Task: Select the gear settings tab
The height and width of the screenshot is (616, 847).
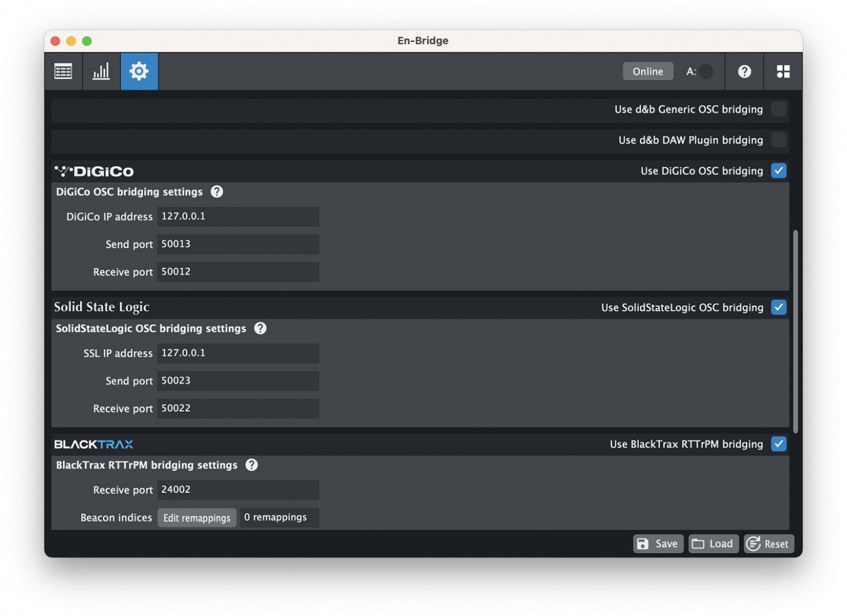Action: [x=139, y=71]
